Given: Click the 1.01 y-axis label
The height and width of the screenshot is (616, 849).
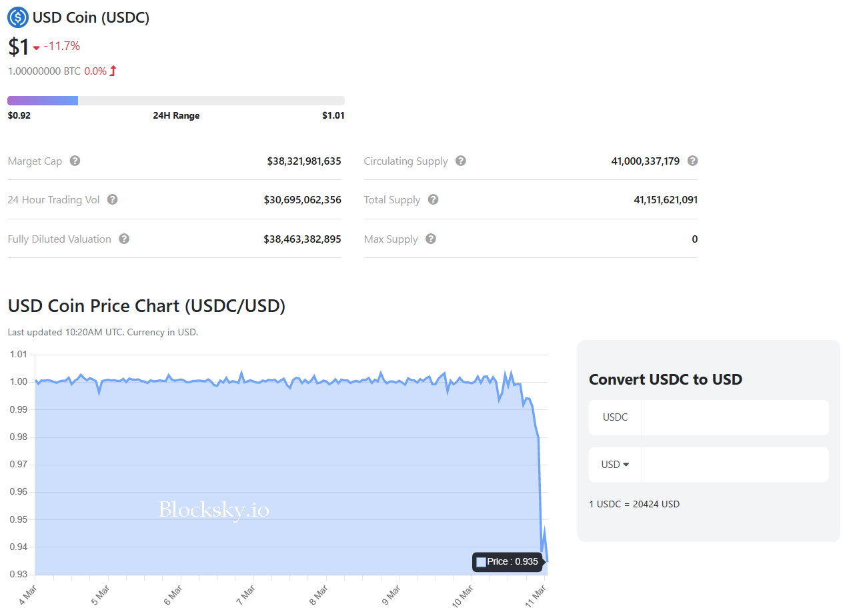Looking at the screenshot, I should pos(18,354).
